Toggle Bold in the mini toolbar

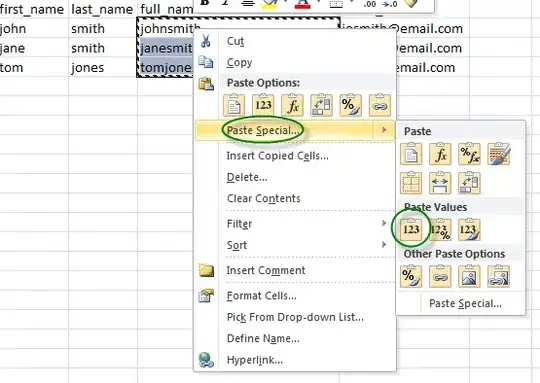pos(205,3)
